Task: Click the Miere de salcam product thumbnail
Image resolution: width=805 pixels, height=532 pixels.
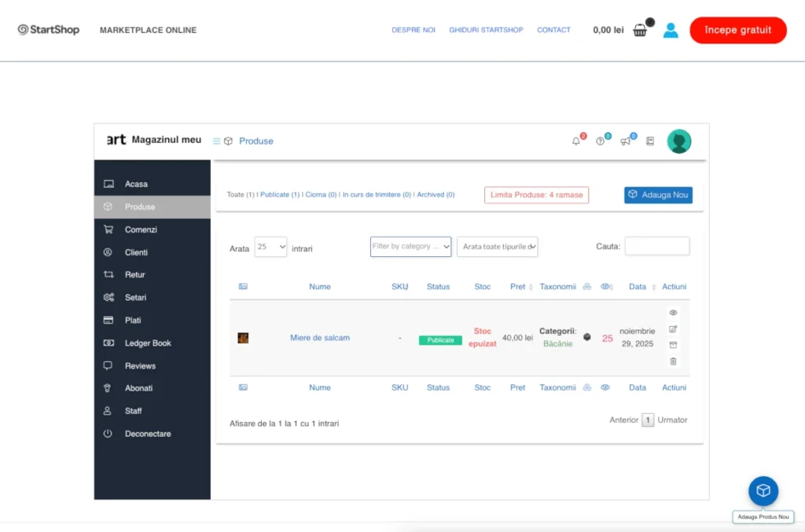Action: (243, 338)
